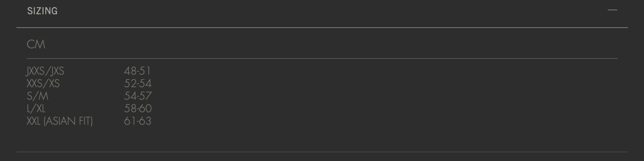Click the XXL (ASIAN FIT) label
The image size is (644, 161).
60,121
